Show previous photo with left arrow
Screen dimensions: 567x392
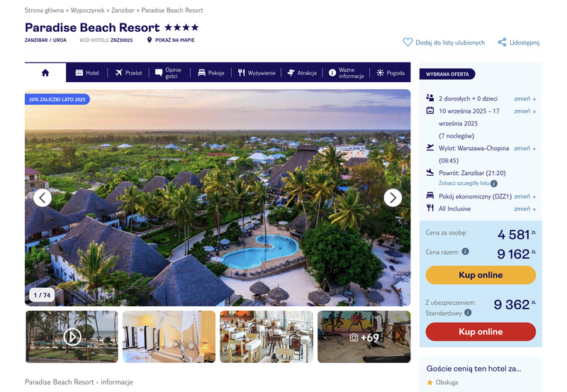(x=43, y=198)
